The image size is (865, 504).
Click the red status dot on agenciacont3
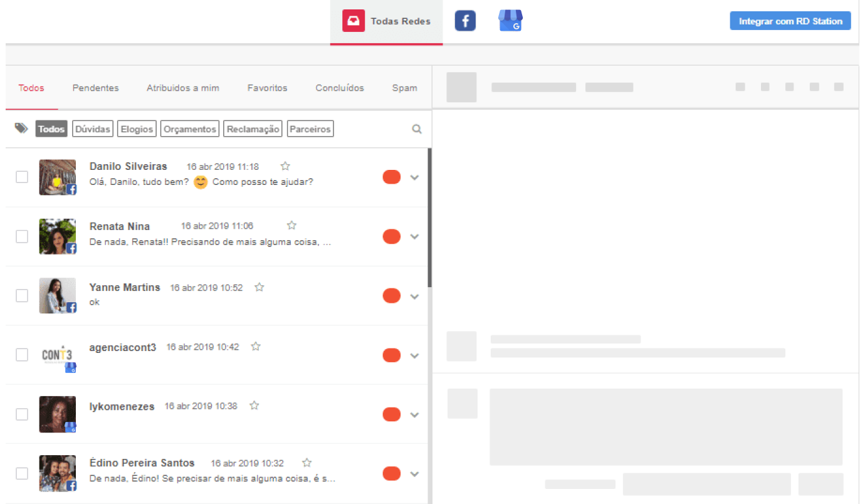click(391, 355)
